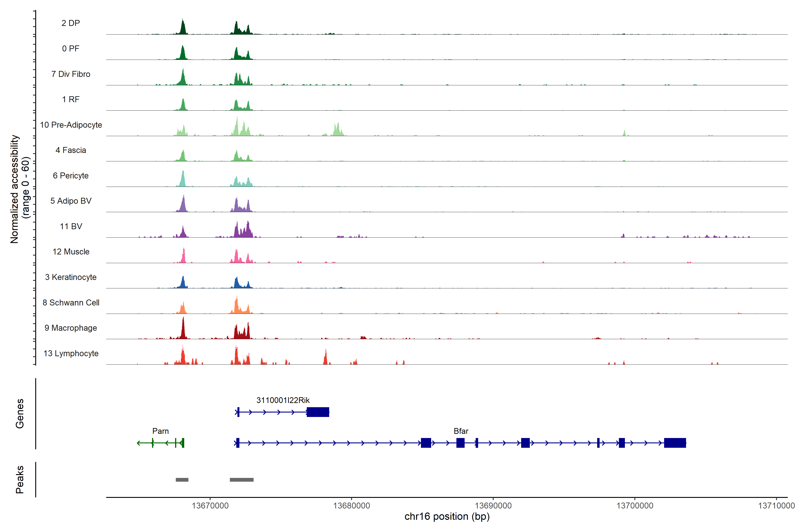Click the 13670000 axis tick label
798x532 pixels.
coord(210,506)
